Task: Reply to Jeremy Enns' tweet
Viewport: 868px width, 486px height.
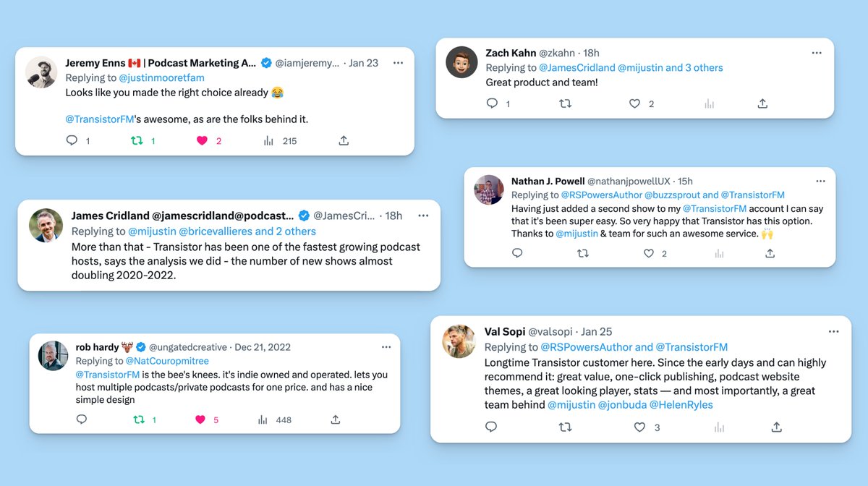Action: pos(72,140)
